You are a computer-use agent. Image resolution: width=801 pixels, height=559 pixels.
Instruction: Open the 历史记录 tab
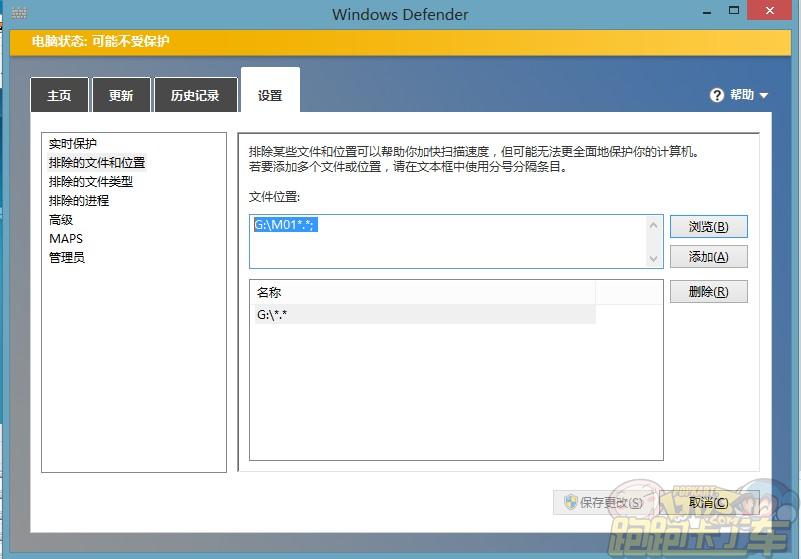195,95
